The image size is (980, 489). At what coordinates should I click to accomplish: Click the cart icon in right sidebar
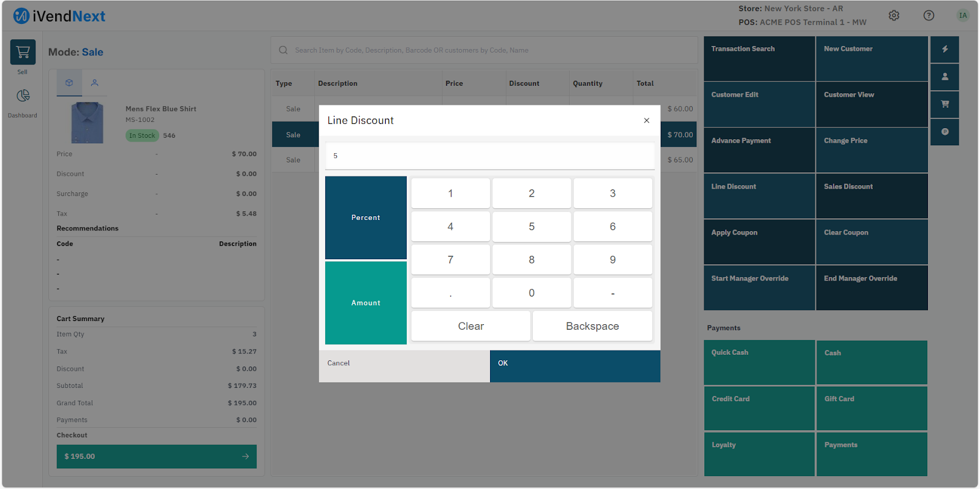click(x=944, y=104)
